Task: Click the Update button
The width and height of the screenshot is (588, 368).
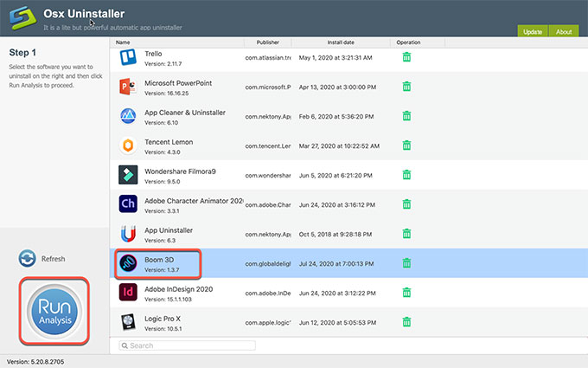Action: (x=533, y=31)
